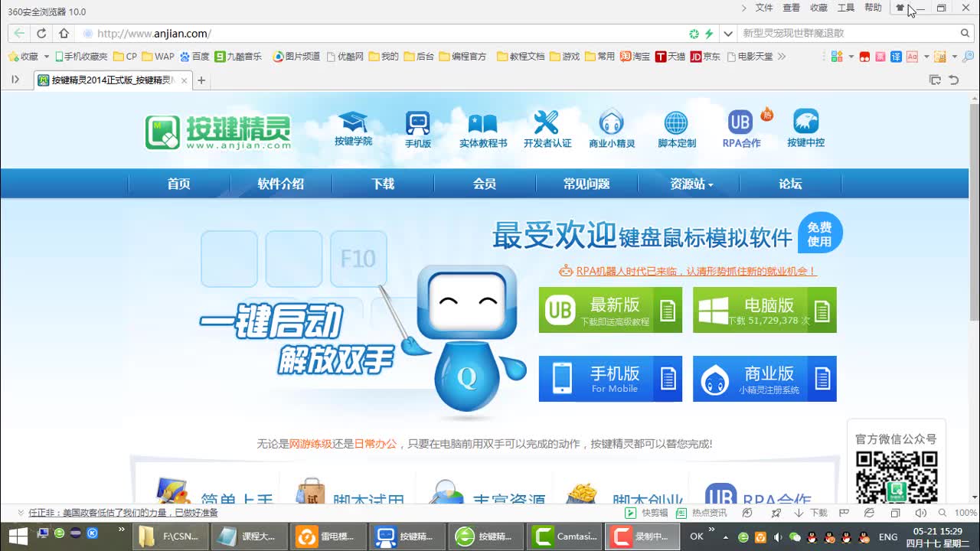Go to browser home page icon
The width and height of the screenshot is (980, 551).
(64, 33)
